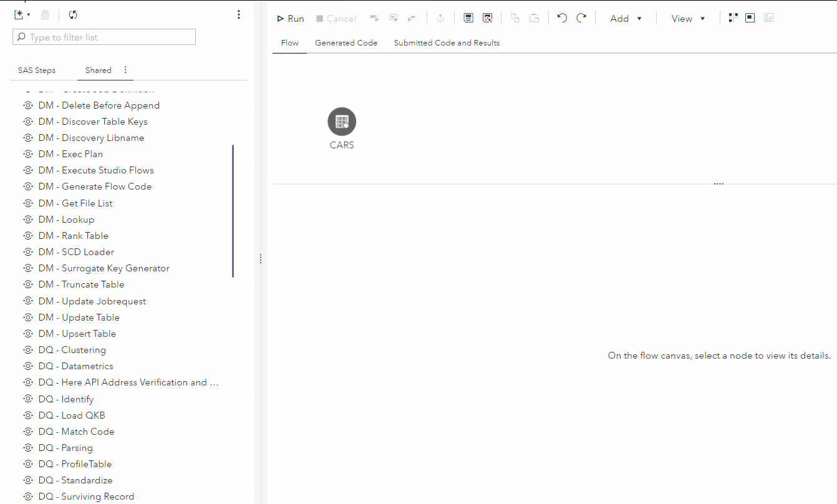Image resolution: width=837 pixels, height=504 pixels.
Task: Redo the last flow change
Action: (x=581, y=18)
